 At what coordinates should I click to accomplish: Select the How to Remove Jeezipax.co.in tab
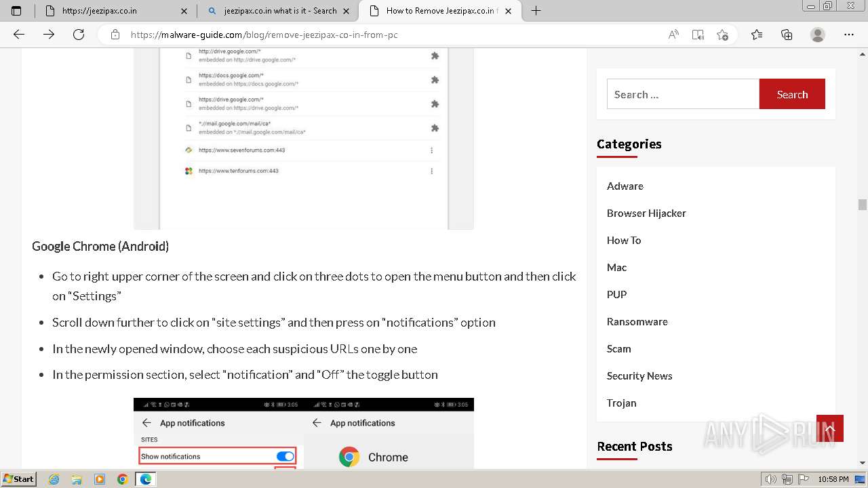click(x=439, y=11)
